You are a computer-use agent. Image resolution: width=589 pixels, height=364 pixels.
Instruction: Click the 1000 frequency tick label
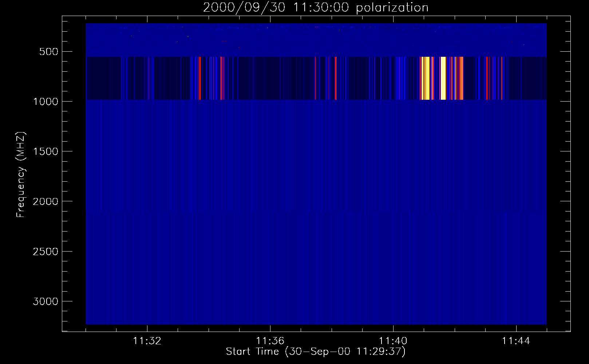pos(46,102)
